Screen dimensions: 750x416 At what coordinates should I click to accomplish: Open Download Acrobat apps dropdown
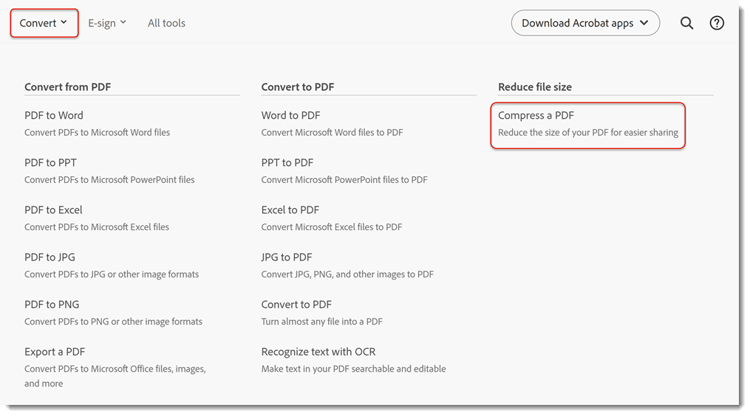click(585, 23)
